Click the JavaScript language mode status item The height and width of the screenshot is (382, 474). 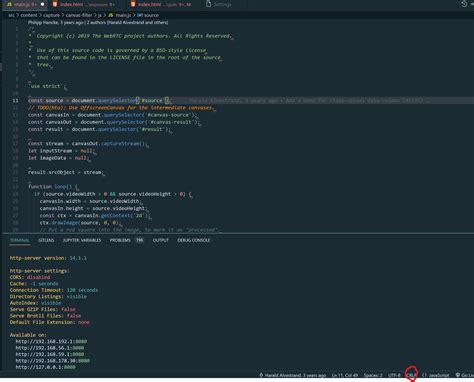pyautogui.click(x=438, y=375)
